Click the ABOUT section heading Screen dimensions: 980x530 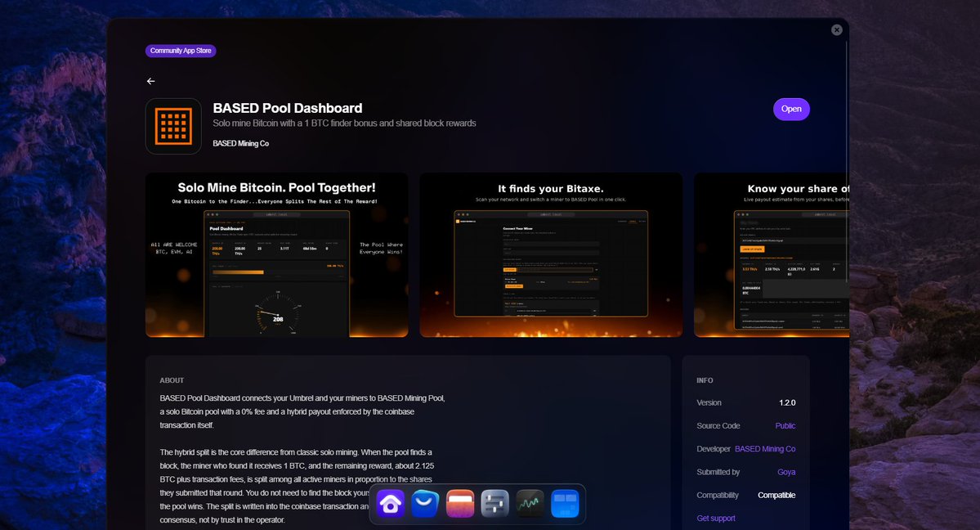point(172,380)
